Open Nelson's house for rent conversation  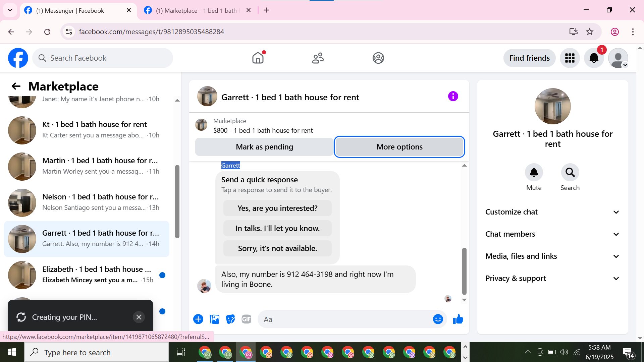[x=87, y=202]
